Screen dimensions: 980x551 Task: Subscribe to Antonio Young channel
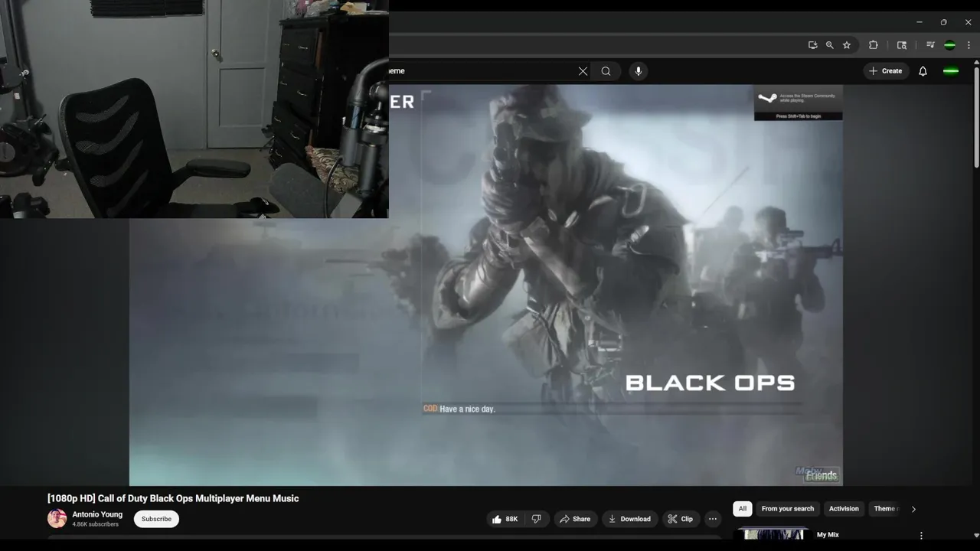156,519
